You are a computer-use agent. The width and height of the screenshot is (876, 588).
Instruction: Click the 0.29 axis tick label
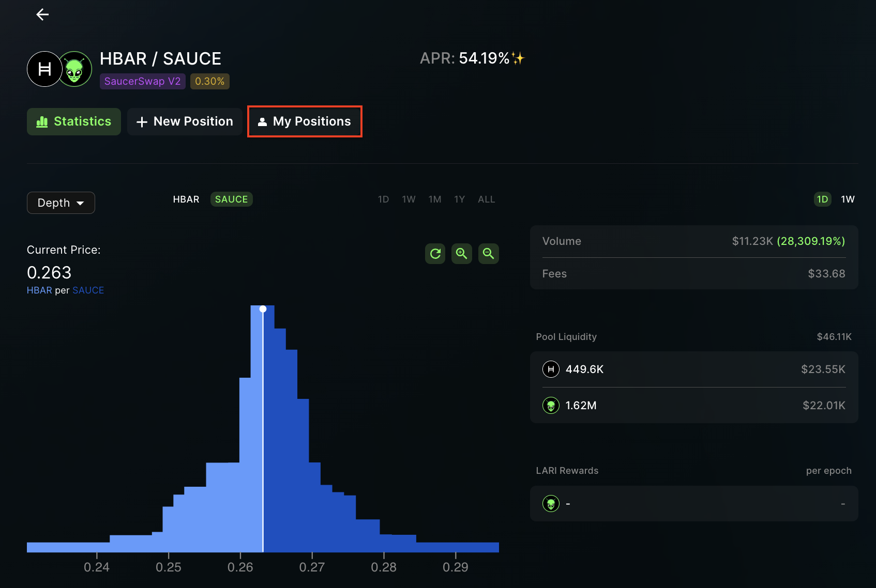tap(456, 567)
